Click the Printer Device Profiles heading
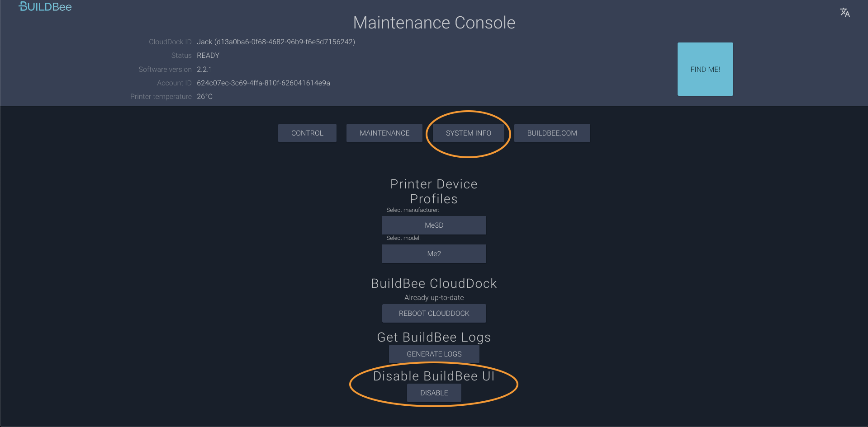Screen dimensions: 868x427 [x=434, y=191]
